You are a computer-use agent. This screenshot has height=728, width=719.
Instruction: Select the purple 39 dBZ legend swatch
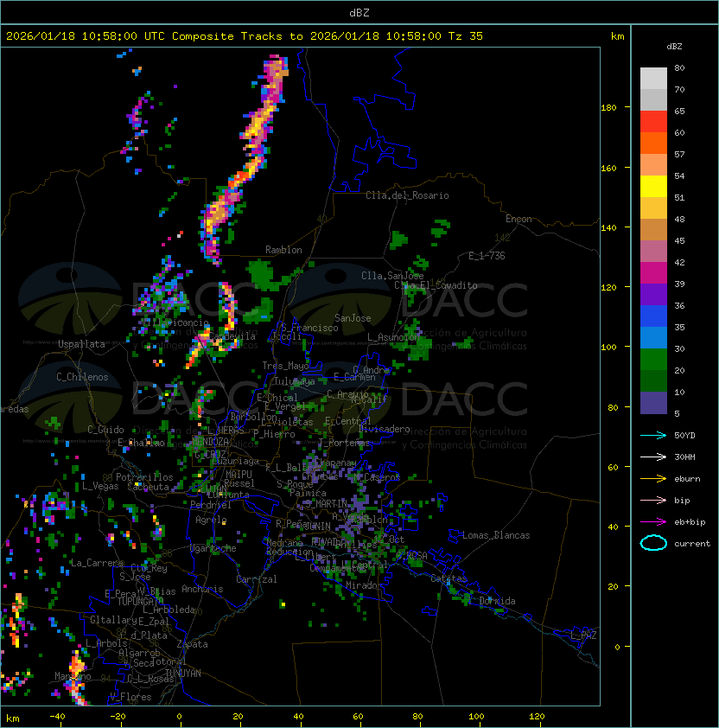click(653, 294)
